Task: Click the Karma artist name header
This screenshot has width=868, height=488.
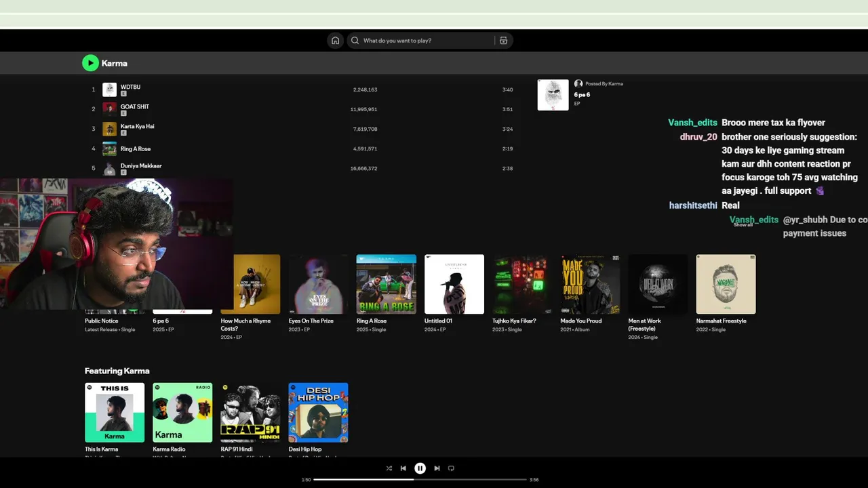Action: pyautogui.click(x=115, y=63)
